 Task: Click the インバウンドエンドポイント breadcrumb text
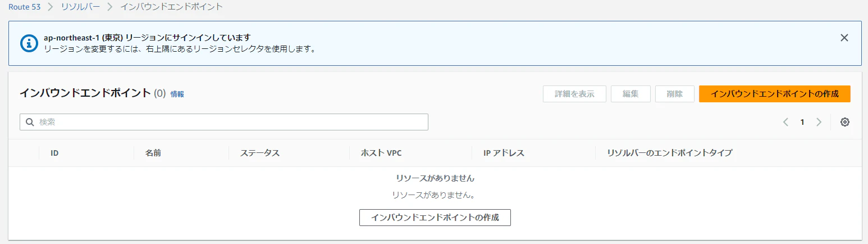pyautogui.click(x=171, y=7)
